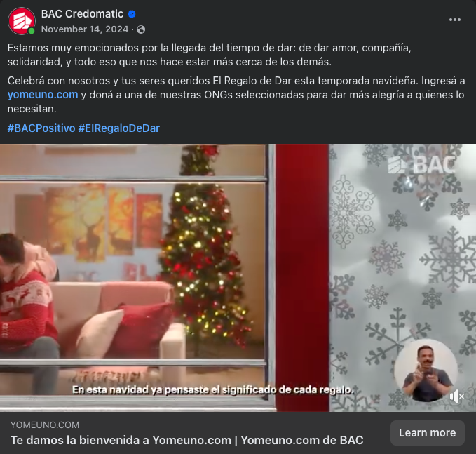
Task: Open the BAC Credomatic profile picture
Action: coord(22,21)
